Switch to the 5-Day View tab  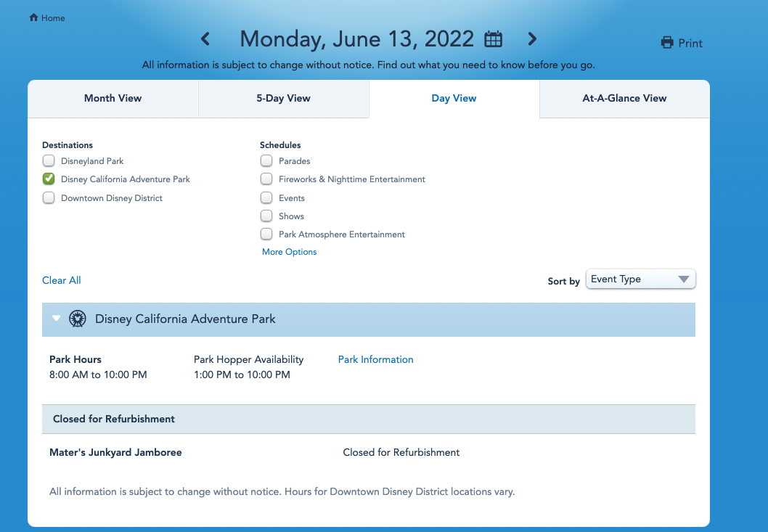point(284,99)
